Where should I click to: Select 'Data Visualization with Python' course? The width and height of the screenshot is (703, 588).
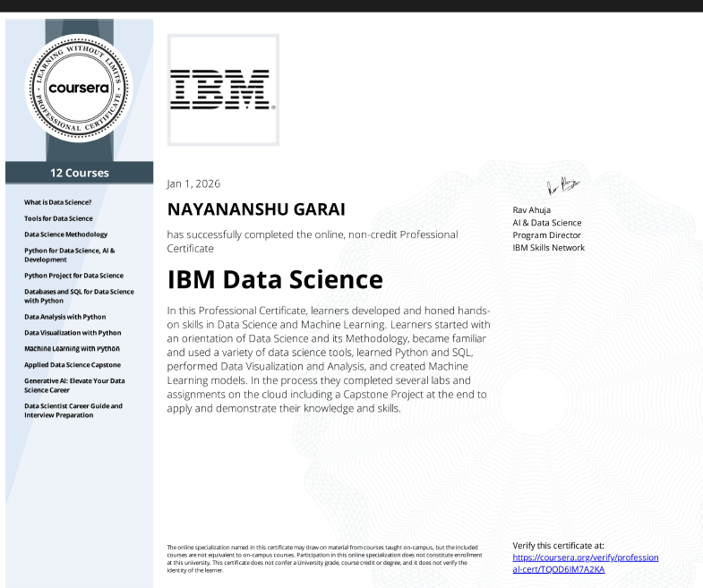click(73, 333)
